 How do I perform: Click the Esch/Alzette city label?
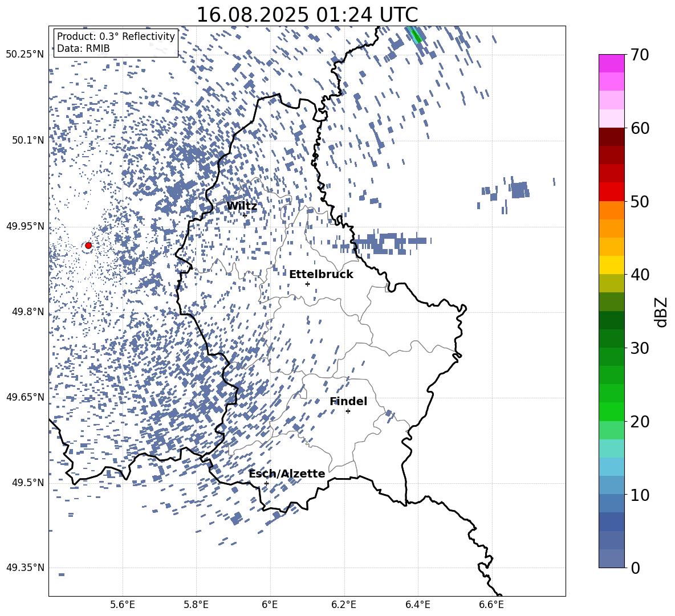coord(287,474)
